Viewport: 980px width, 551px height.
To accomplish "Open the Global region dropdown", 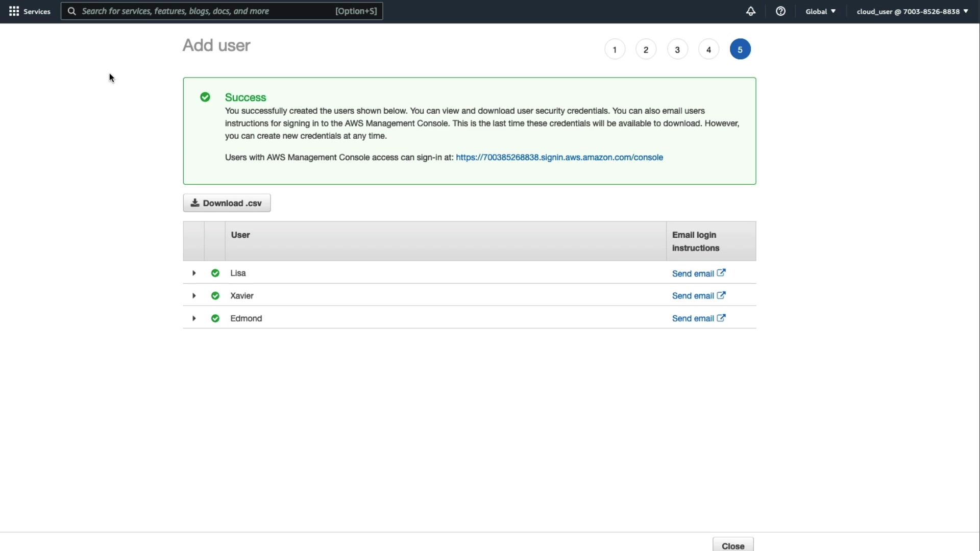I will pos(820,11).
